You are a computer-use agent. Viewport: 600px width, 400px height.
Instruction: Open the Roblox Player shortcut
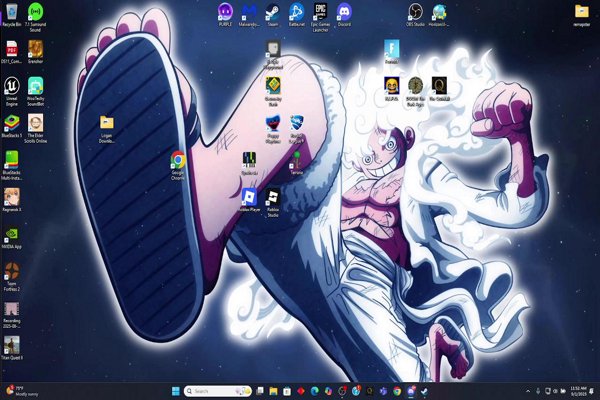pyautogui.click(x=249, y=200)
